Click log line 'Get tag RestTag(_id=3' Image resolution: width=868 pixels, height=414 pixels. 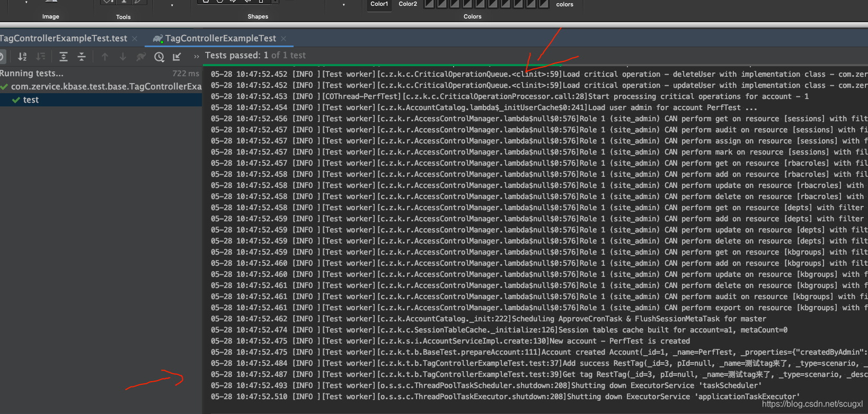539,374
